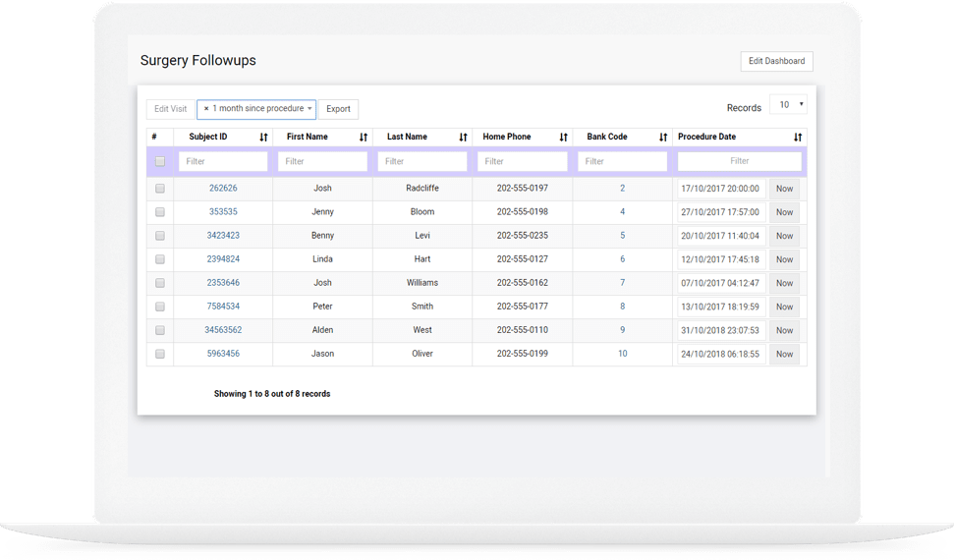
Task: Open Subject ID 353535 link
Action: pyautogui.click(x=223, y=212)
